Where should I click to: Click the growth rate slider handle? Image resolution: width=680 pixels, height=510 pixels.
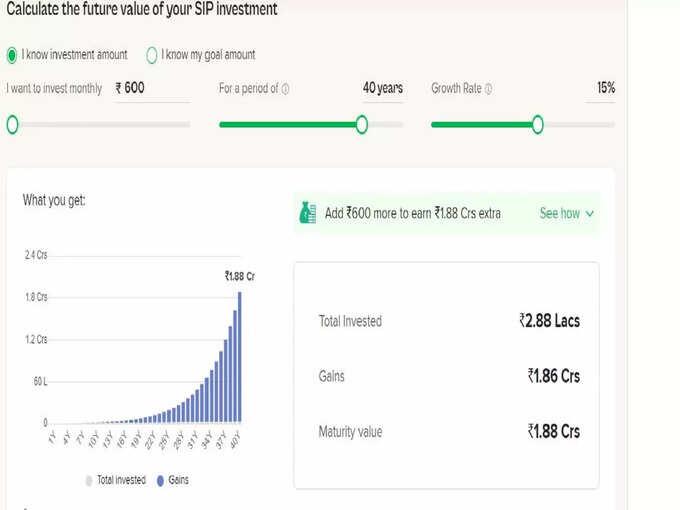pyautogui.click(x=538, y=124)
